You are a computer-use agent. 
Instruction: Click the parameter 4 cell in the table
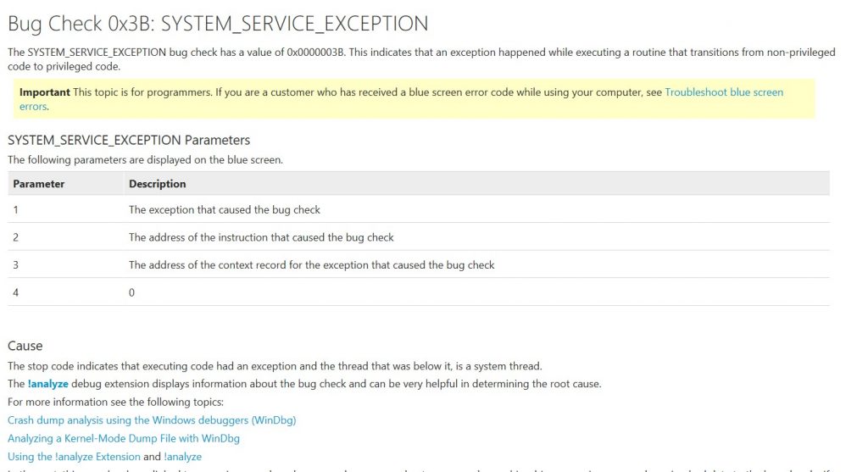pyautogui.click(x=16, y=292)
